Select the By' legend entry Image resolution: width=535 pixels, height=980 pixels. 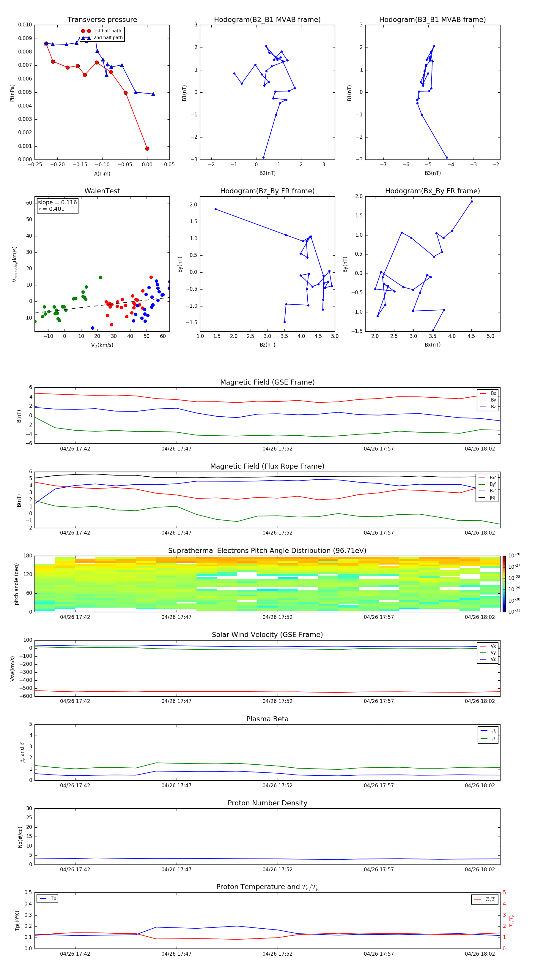(x=487, y=484)
